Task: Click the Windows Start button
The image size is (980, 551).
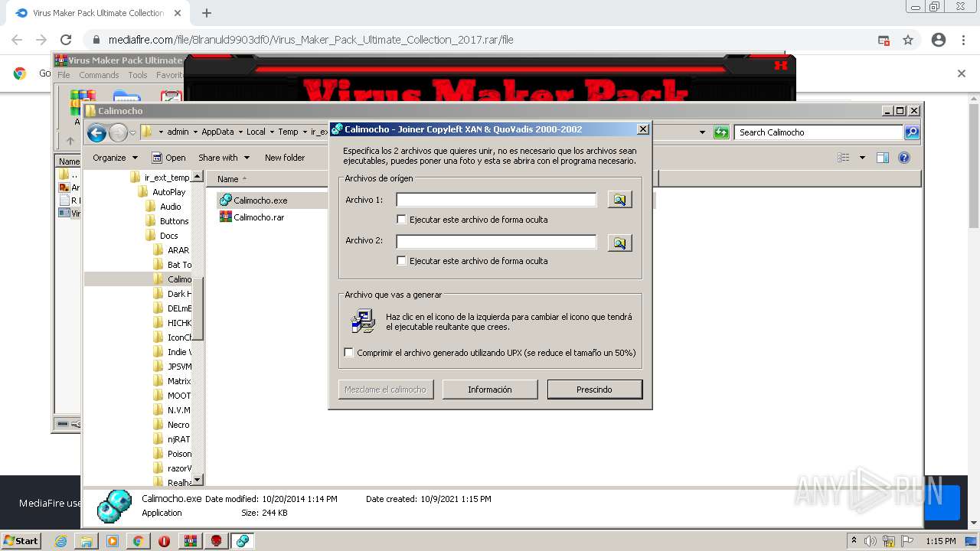Action: 21,541
